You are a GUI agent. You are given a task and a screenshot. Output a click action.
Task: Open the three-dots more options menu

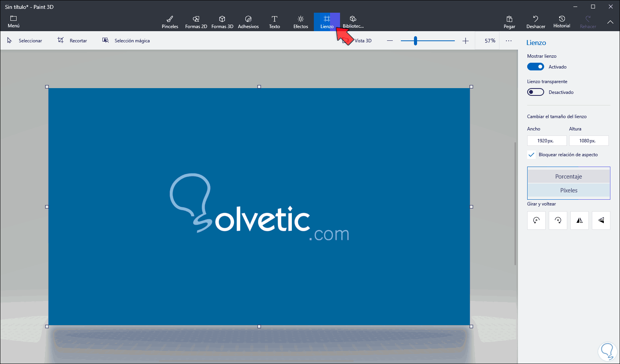(509, 40)
